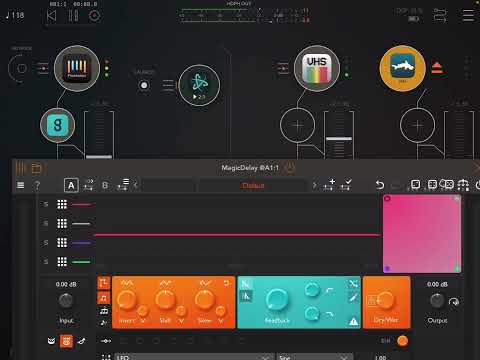Open the Atom sequencer node
Image resolution: width=480 pixels, height=360 pixels.
[199, 85]
